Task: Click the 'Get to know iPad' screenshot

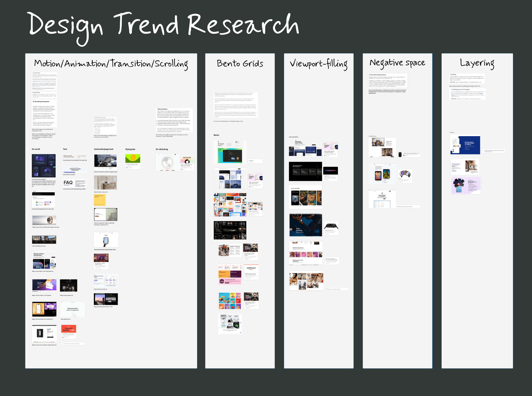Action: coord(305,197)
